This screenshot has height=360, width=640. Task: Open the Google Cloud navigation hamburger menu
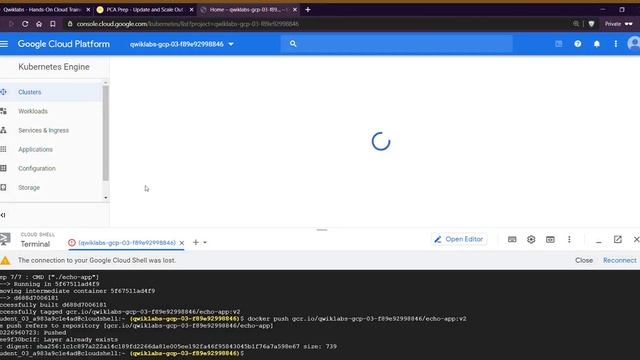[4, 44]
